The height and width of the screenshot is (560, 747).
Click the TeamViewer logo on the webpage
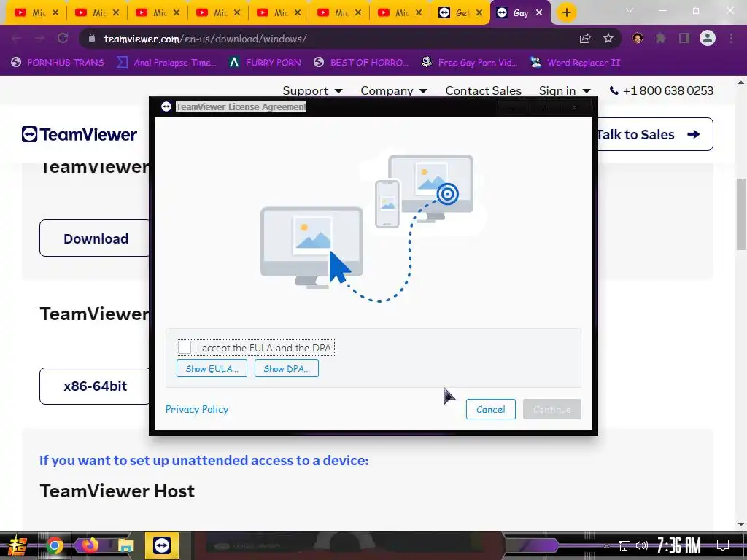coord(79,134)
